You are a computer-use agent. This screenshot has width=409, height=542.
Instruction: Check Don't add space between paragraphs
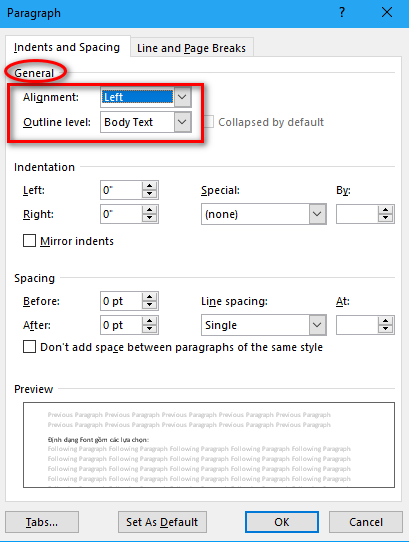[x=29, y=346]
